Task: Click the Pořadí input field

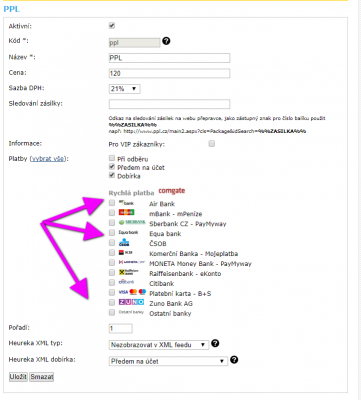Action: (121, 328)
